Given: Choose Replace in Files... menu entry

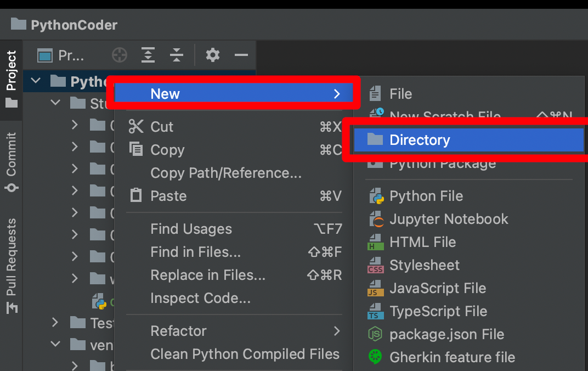Looking at the screenshot, I should tap(234, 275).
